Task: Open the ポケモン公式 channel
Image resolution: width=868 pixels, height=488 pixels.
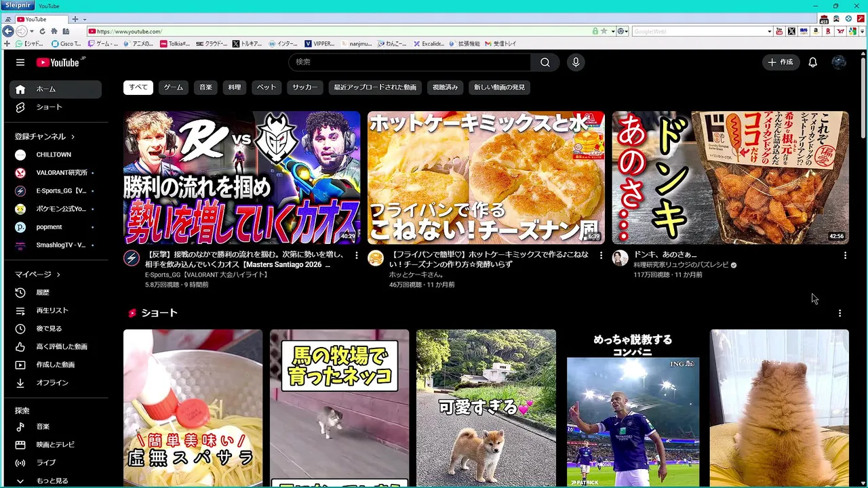Action: tap(56, 209)
